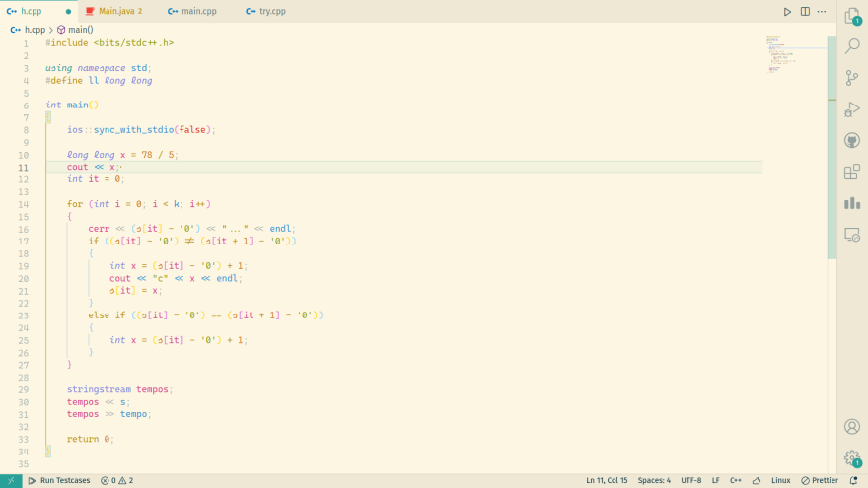Open the bar chart icon in activity bar
This screenshot has width=868, height=488.
click(852, 203)
